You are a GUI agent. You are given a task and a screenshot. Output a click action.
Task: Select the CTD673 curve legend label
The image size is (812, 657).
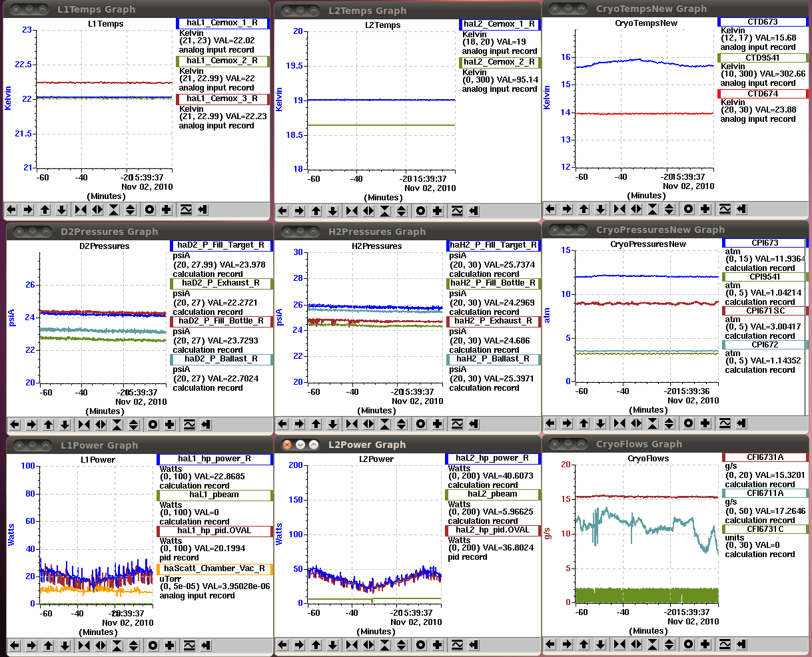[763, 22]
